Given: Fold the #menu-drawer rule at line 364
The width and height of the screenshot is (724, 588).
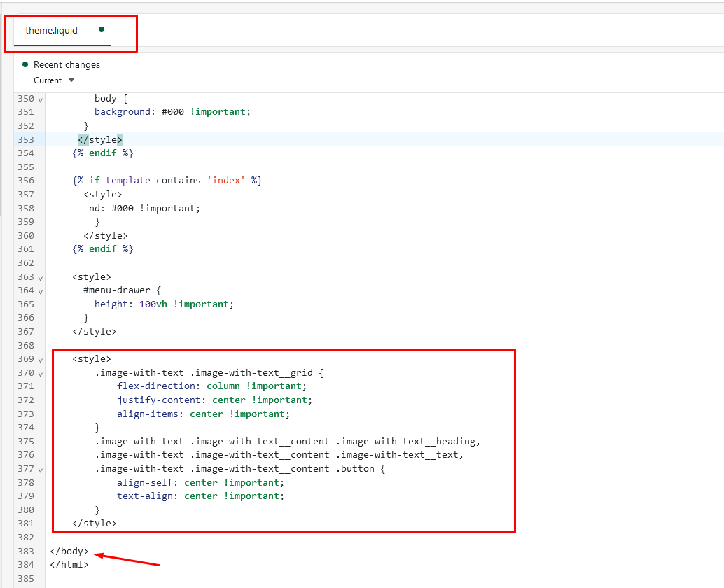Looking at the screenshot, I should 41,291.
